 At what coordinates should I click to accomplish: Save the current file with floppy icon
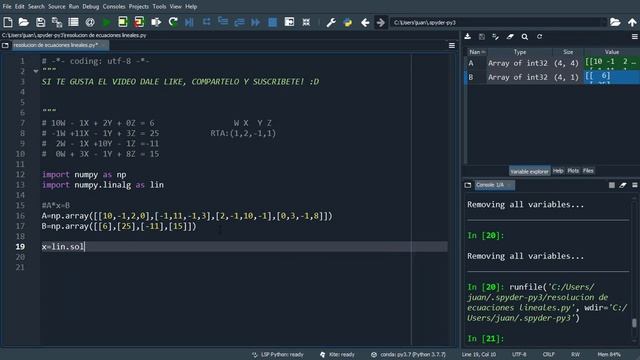tap(40, 22)
